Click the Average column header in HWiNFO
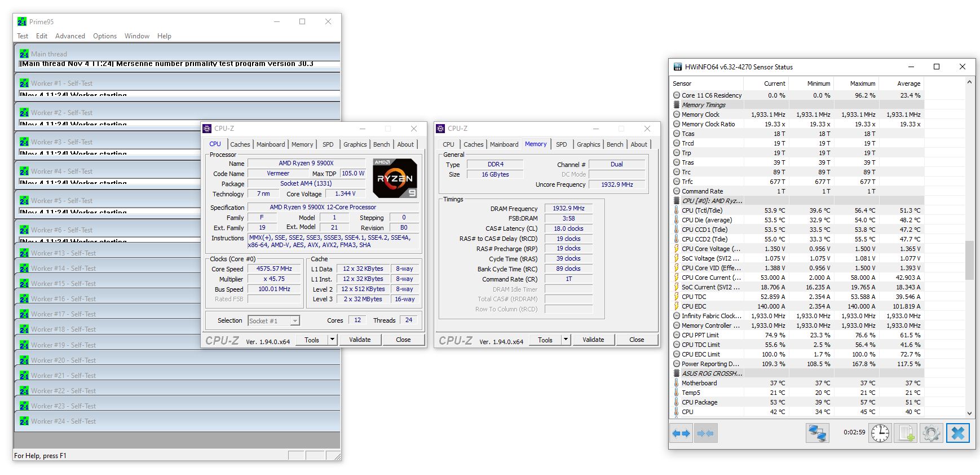Viewport: 980px width, 475px height. (902, 83)
